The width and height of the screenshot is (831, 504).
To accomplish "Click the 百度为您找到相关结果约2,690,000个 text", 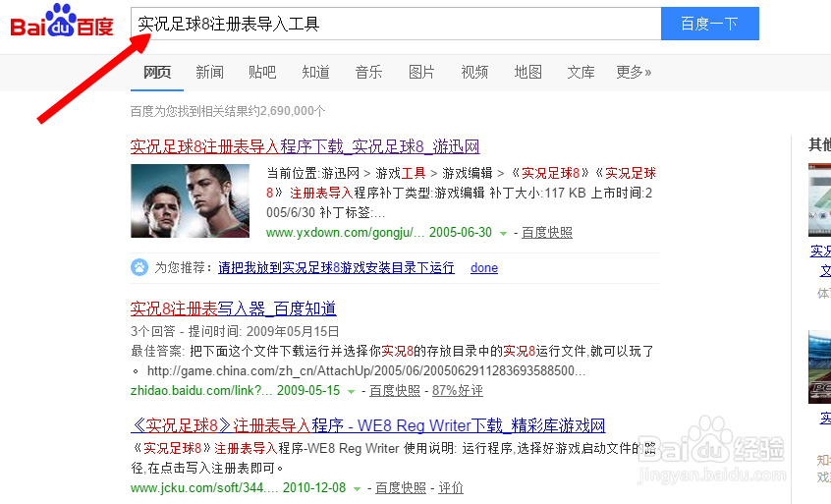I will pyautogui.click(x=228, y=111).
